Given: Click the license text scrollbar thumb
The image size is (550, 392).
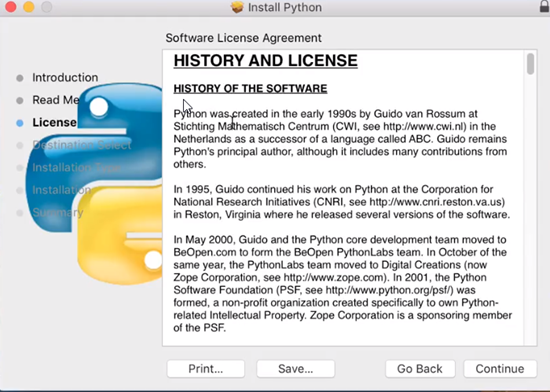Looking at the screenshot, I should click(530, 63).
